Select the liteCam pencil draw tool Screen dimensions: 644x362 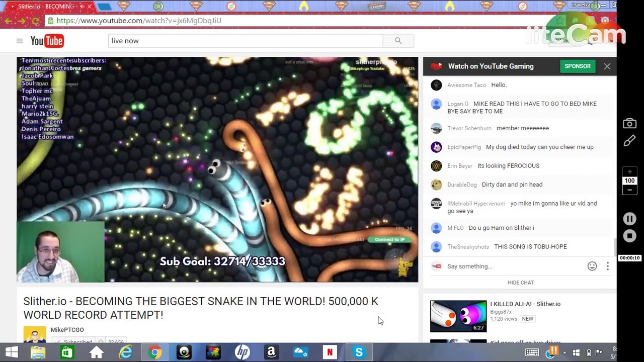[x=629, y=141]
